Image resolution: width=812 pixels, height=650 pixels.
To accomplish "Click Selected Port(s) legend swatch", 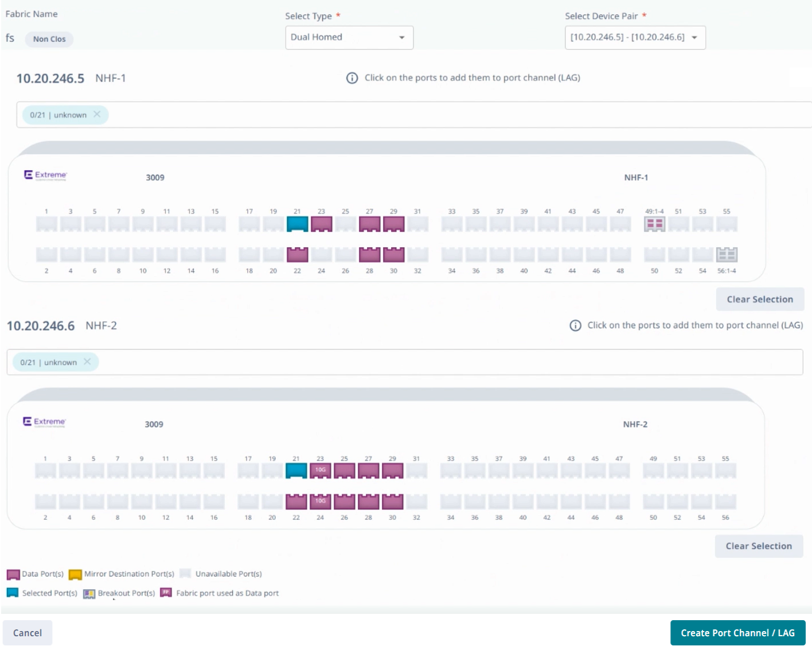I will point(13,593).
